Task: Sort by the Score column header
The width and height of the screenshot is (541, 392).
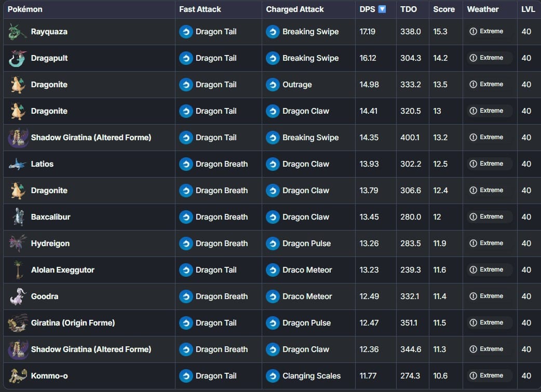Action: pos(444,9)
